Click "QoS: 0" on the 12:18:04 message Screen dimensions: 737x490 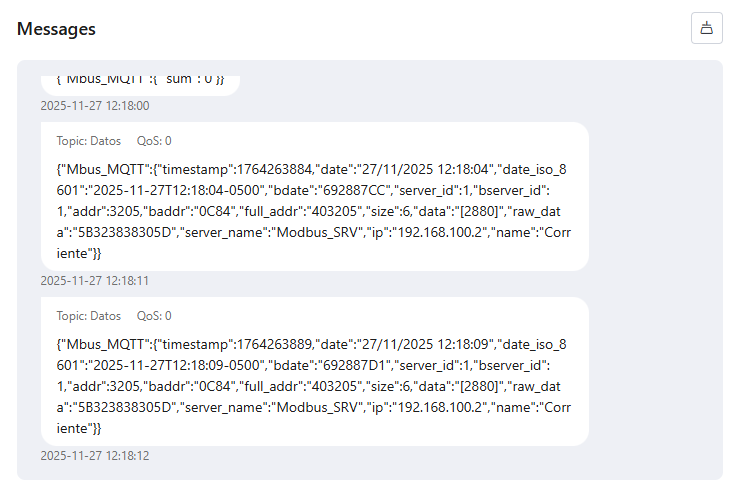point(154,142)
